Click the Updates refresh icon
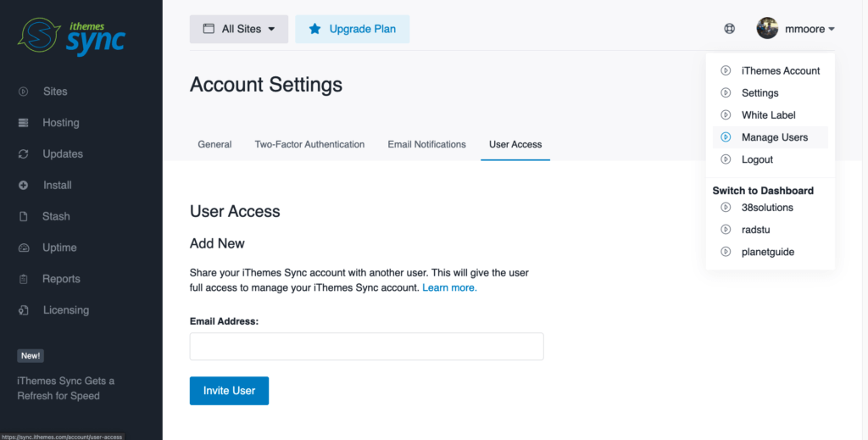Screen dimensions: 868x440 (24, 154)
